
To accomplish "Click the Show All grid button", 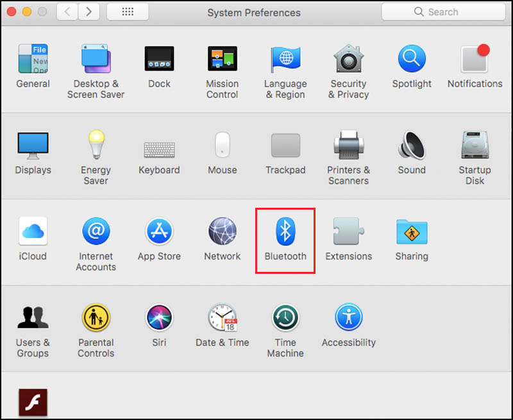I will pos(128,12).
